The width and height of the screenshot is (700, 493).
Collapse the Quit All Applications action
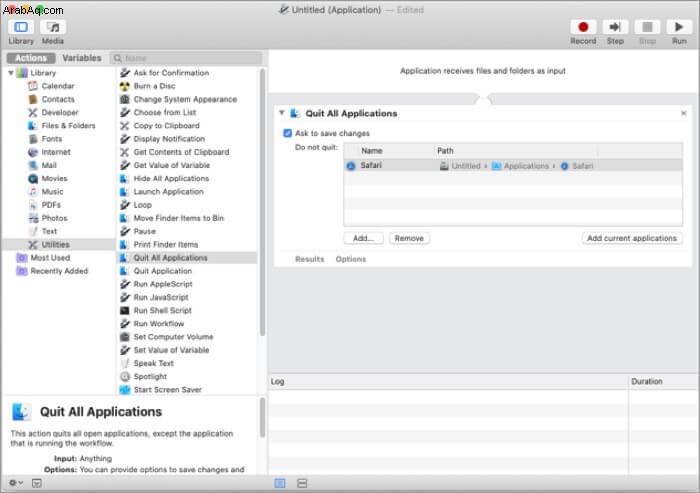(x=282, y=113)
